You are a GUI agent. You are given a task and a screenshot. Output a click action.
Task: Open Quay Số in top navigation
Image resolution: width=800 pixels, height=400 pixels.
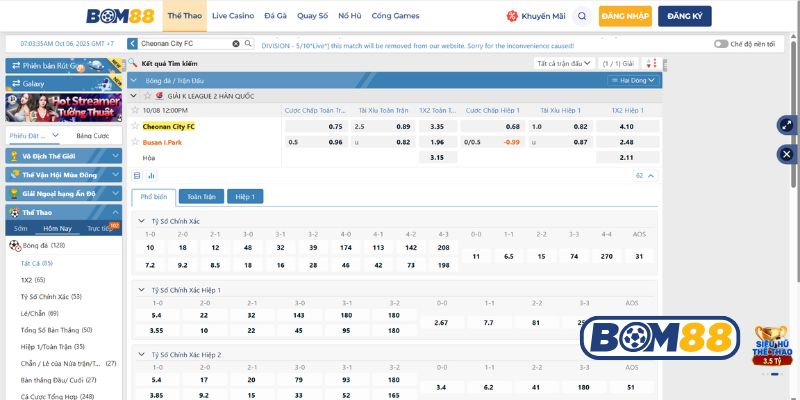[312, 16]
